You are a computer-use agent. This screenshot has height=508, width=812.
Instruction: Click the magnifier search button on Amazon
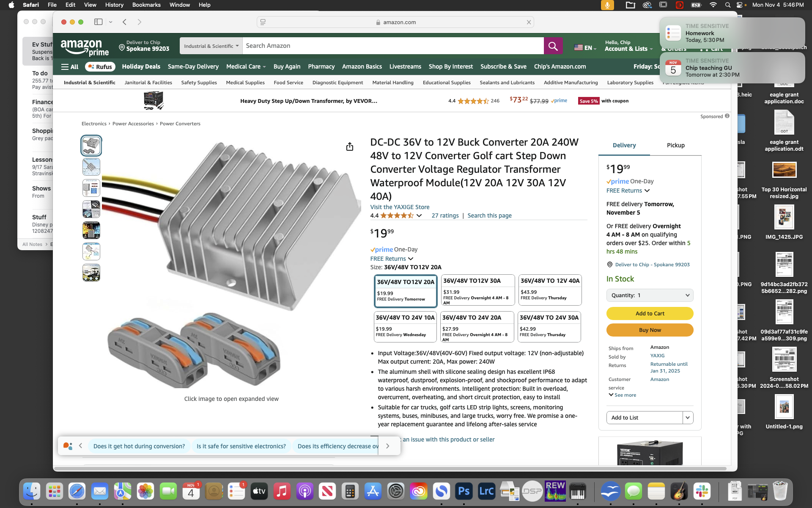[553, 46]
